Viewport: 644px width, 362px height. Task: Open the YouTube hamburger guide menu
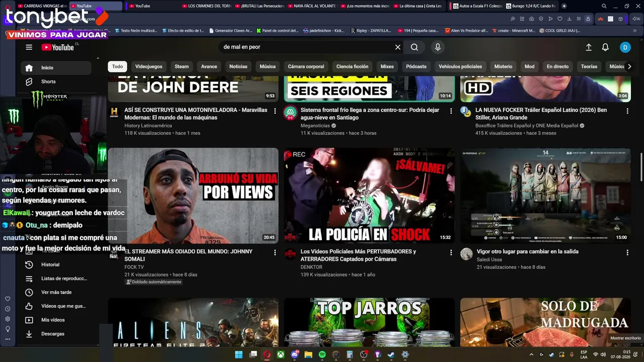pyautogui.click(x=29, y=47)
